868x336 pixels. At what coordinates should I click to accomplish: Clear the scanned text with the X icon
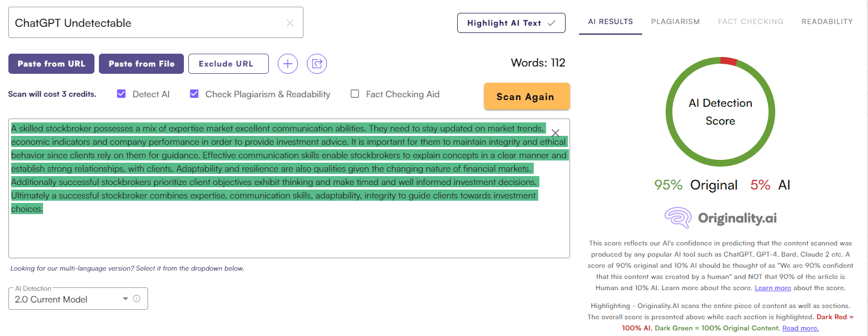pos(556,133)
